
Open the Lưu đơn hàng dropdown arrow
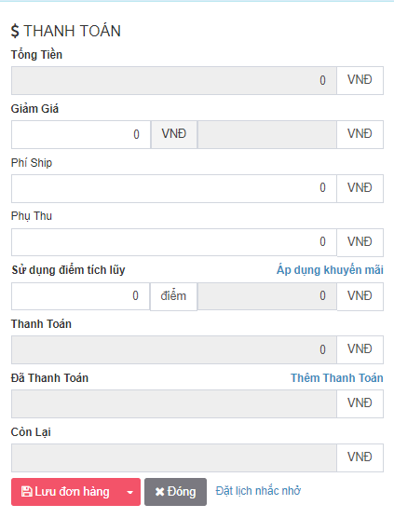[129, 492]
